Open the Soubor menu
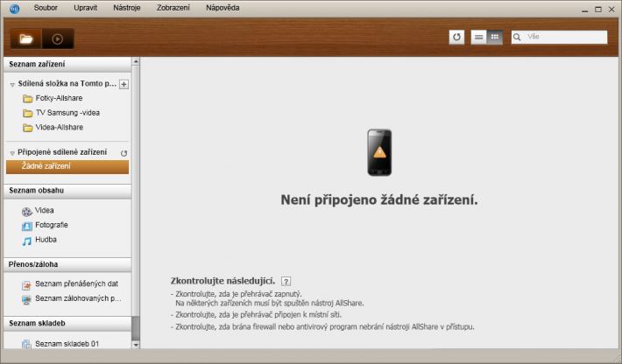Image resolution: width=622 pixels, height=364 pixels. pos(46,8)
